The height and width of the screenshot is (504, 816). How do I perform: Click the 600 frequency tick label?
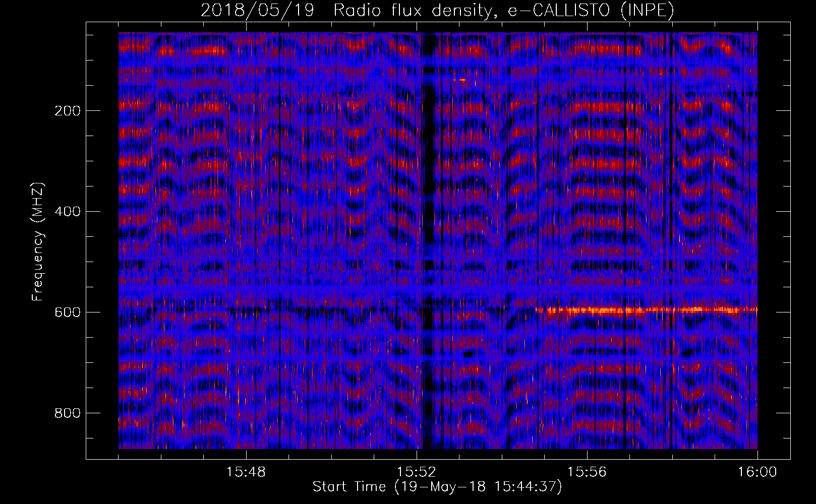(x=67, y=312)
